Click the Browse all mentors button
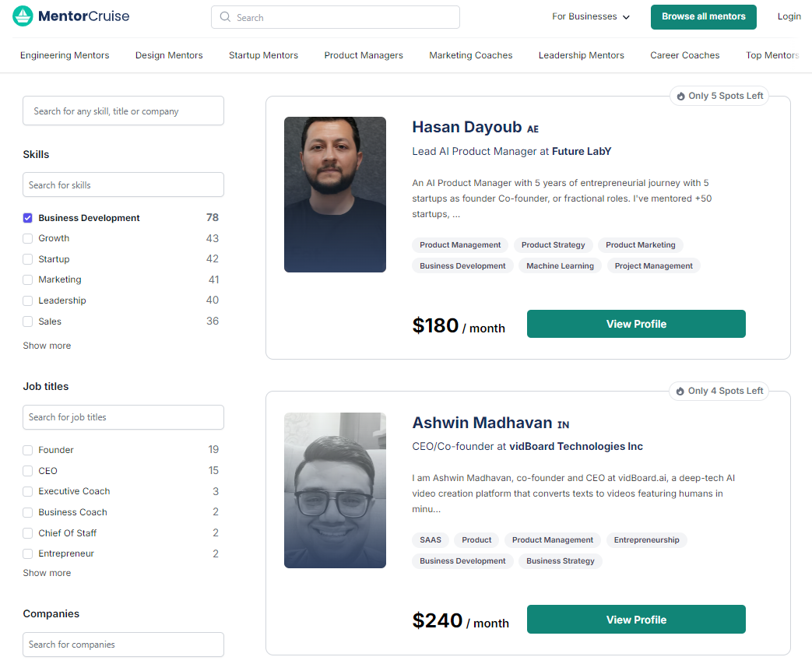Screen dimensions: 812x664 click(703, 16)
